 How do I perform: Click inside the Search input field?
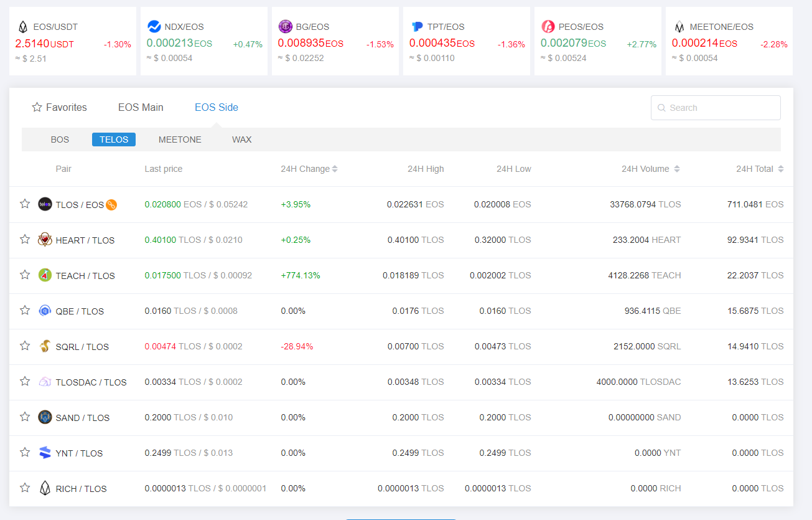[716, 108]
